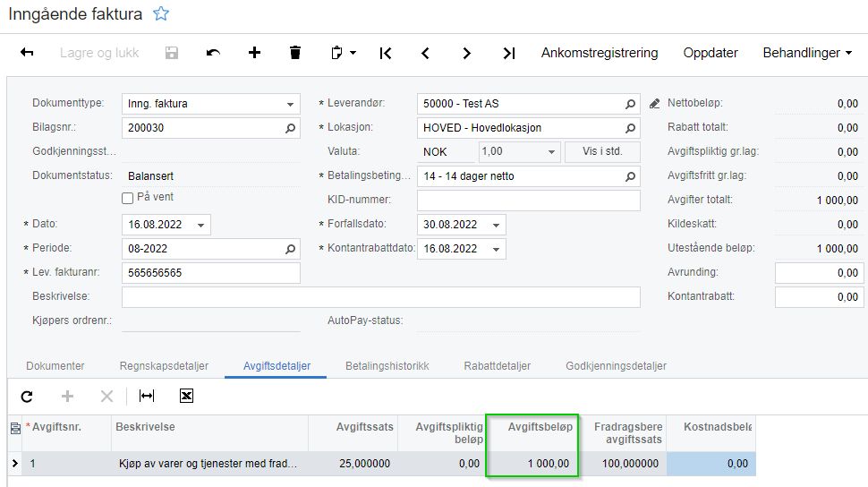
Task: Refresh the tax details grid
Action: [x=27, y=397]
